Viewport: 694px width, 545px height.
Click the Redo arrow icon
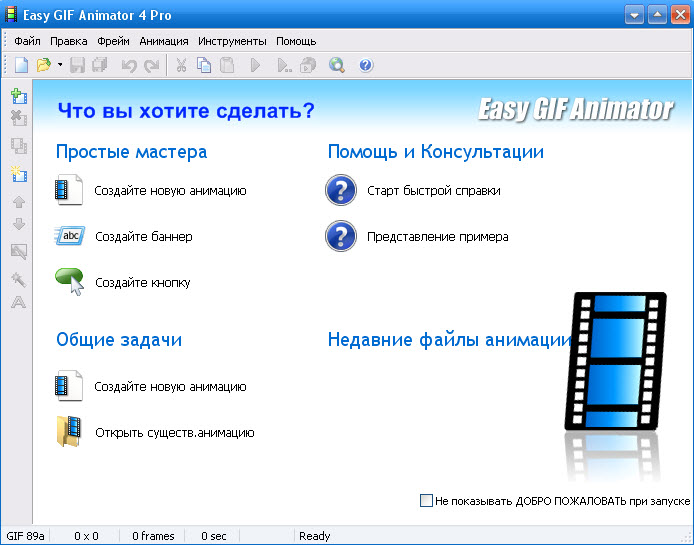pos(152,66)
